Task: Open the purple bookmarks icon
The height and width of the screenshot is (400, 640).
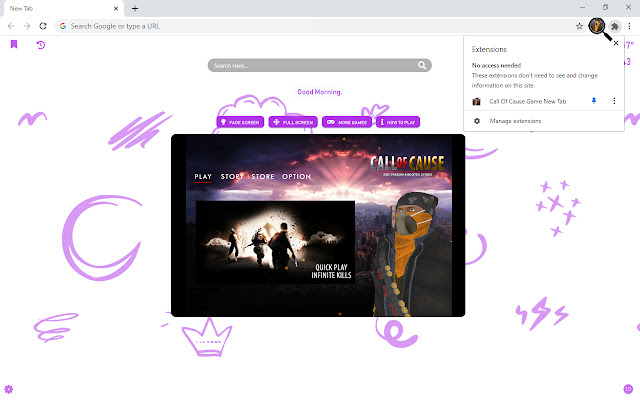Action: (x=14, y=44)
